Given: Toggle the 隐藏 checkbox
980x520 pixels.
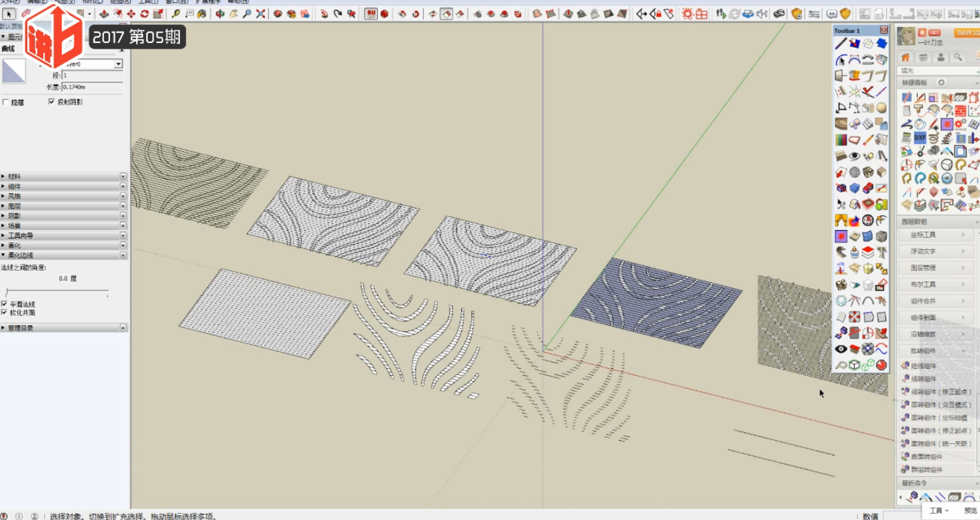Looking at the screenshot, I should 5,102.
